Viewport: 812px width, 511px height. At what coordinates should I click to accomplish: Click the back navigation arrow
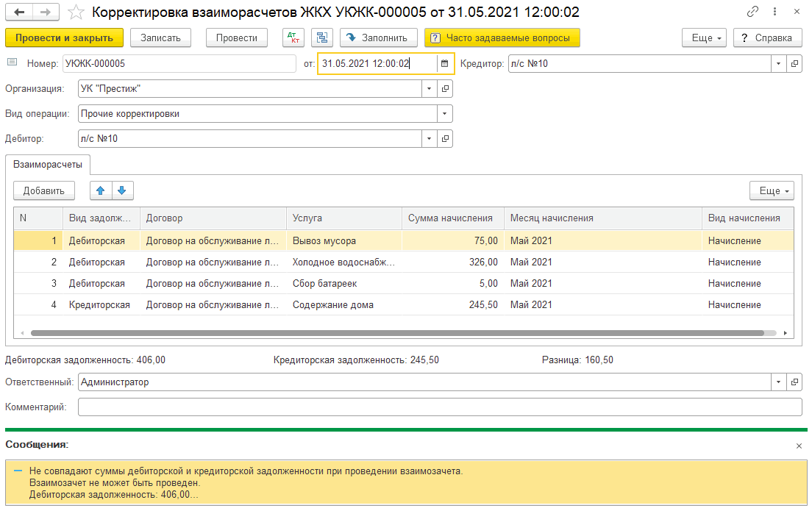(19, 12)
